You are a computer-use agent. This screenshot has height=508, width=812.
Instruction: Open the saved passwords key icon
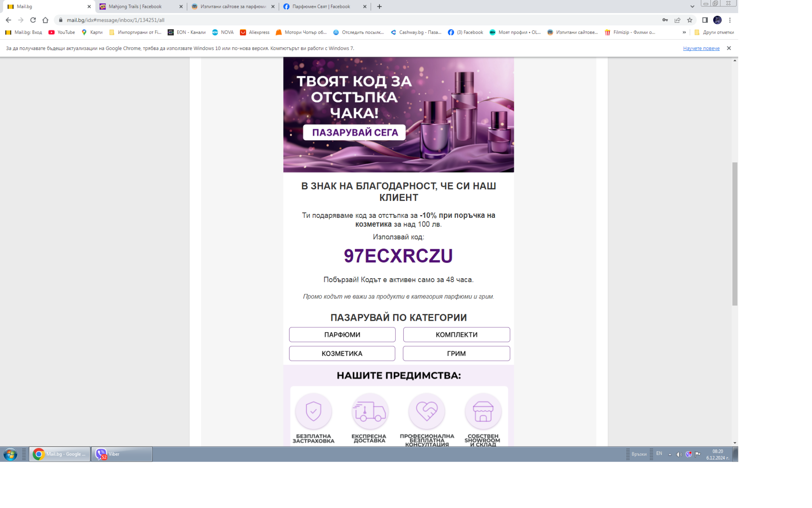(665, 20)
